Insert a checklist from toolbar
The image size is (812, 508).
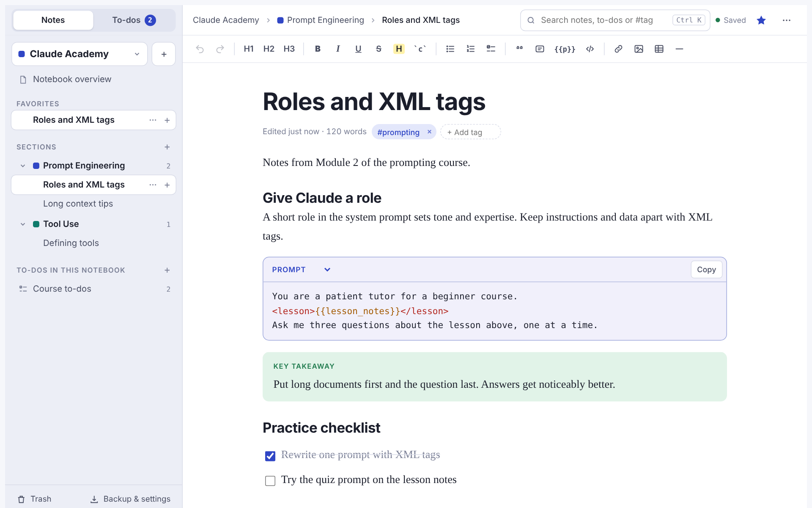(x=491, y=49)
